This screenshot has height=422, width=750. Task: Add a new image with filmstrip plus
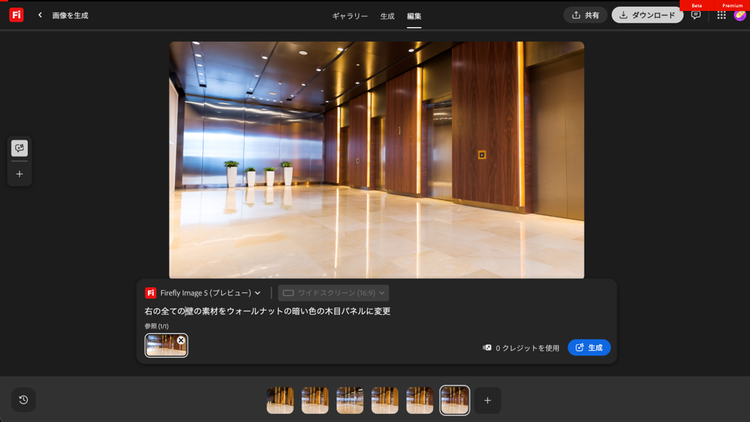[487, 400]
